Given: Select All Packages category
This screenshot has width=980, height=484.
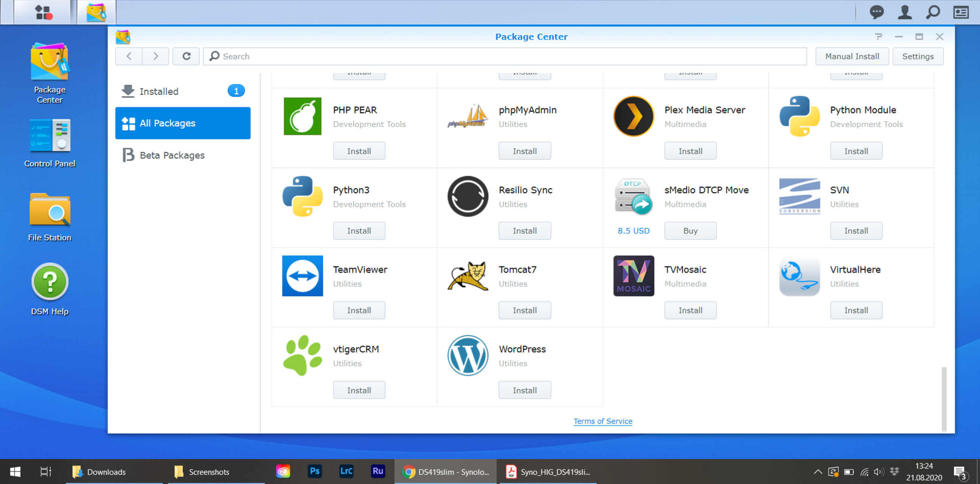Looking at the screenshot, I should pyautogui.click(x=183, y=123).
